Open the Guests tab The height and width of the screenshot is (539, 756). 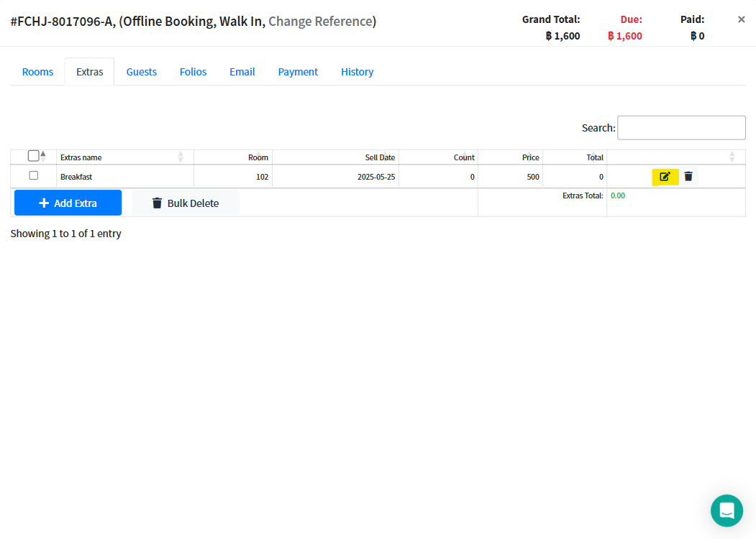click(x=142, y=72)
